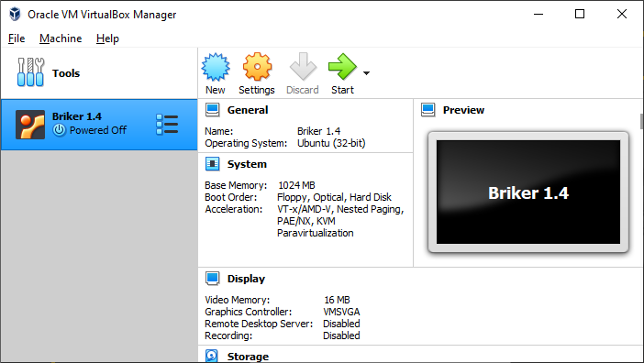Image resolution: width=644 pixels, height=363 pixels.
Task: Open the System settings heading link
Action: pos(247,164)
